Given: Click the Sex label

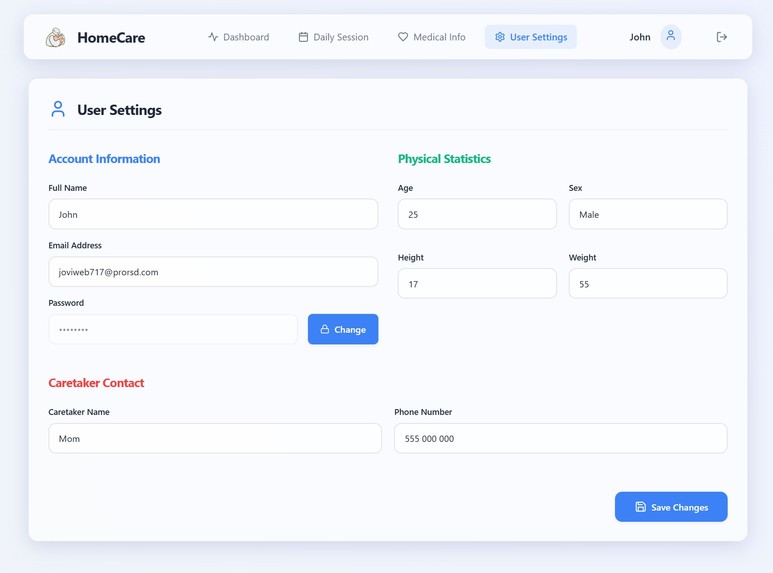Looking at the screenshot, I should (575, 188).
